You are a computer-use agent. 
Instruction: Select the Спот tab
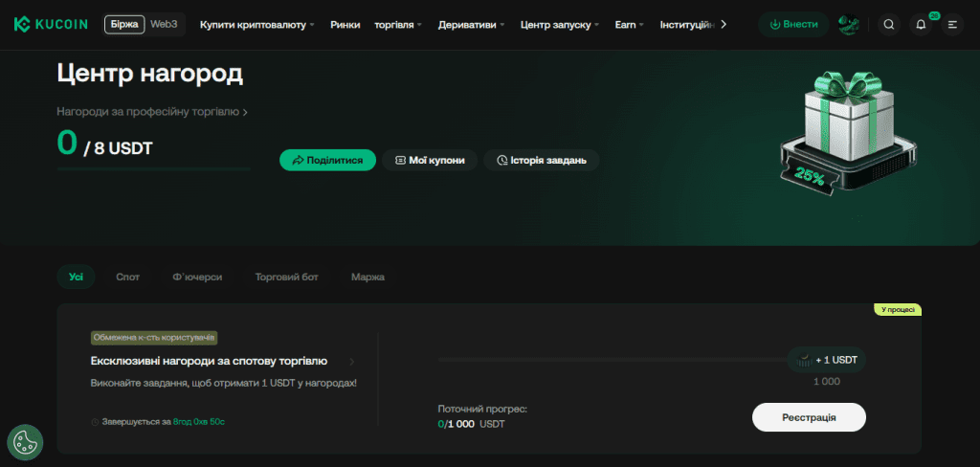click(127, 277)
